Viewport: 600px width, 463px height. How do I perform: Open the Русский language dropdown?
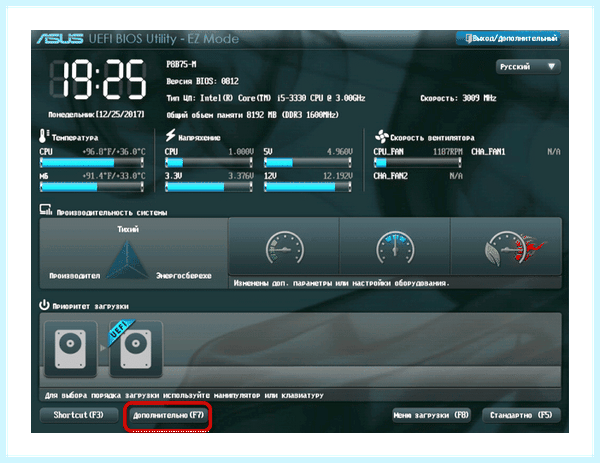(x=528, y=67)
